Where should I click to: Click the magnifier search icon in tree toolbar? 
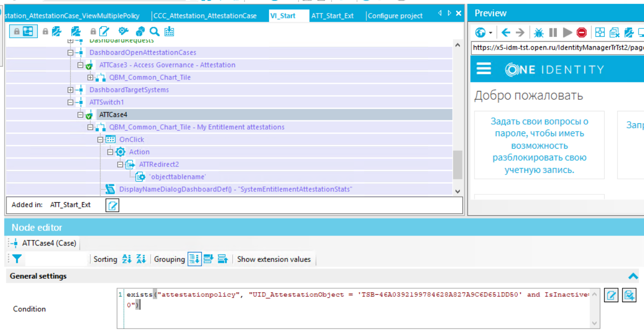tap(155, 32)
